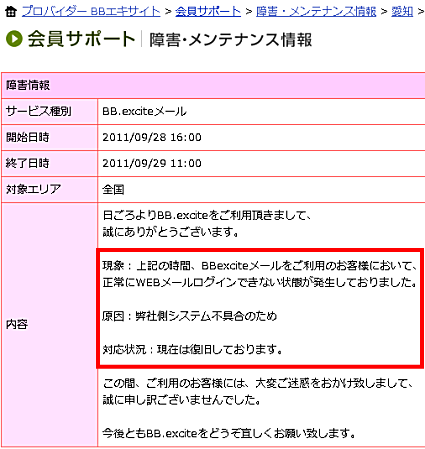425x449 pixels.
Task: Select the 内容 label cell
Action: (49, 324)
